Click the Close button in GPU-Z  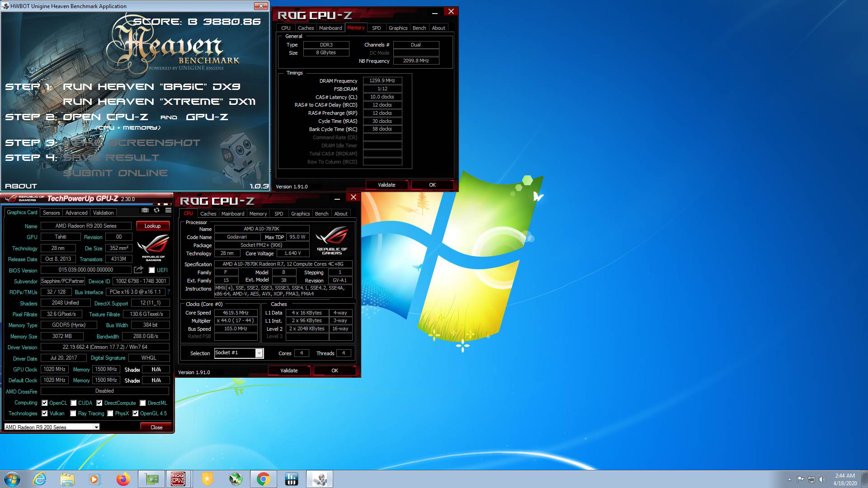point(156,427)
